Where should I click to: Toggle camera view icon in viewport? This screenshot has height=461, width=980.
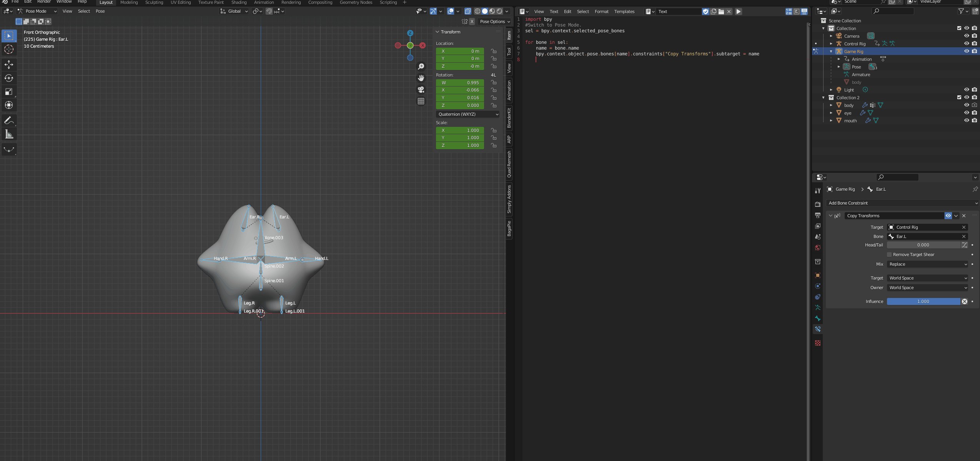pos(421,90)
